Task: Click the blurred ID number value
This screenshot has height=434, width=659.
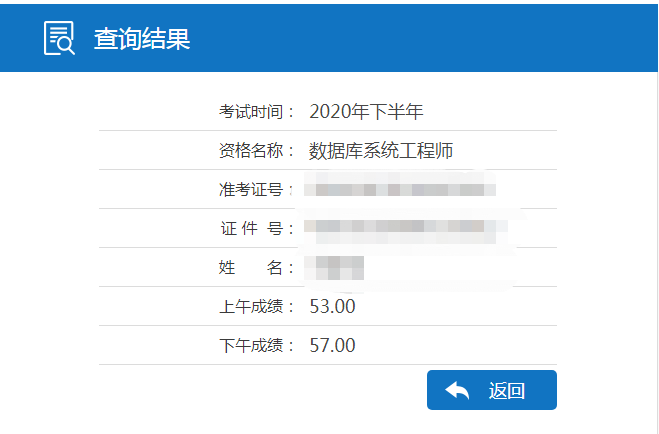Action: [406, 231]
